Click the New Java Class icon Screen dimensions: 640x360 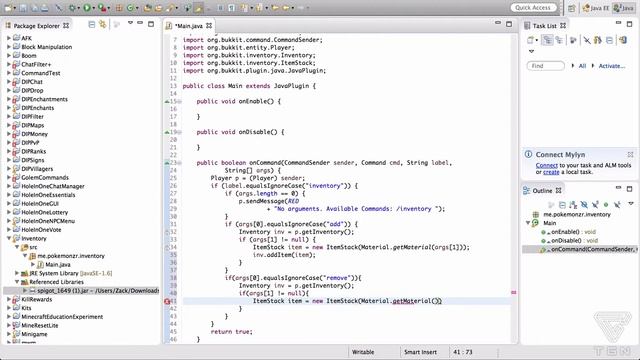click(130, 8)
